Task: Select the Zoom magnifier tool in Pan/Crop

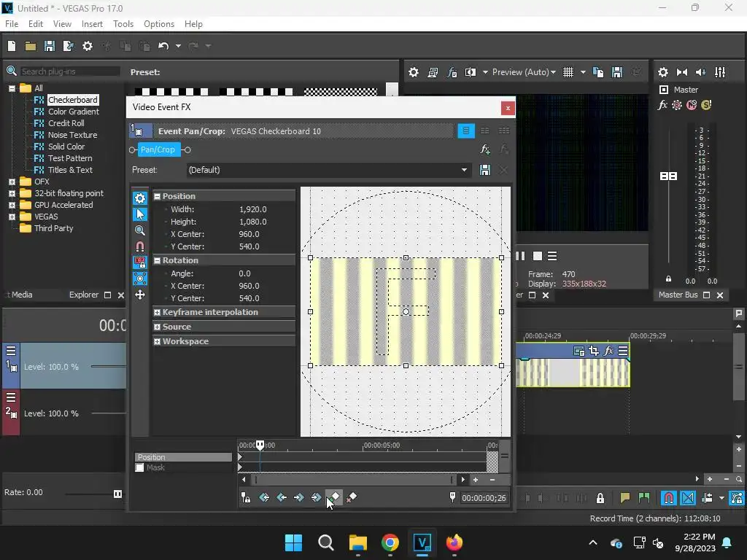Action: 139,230
